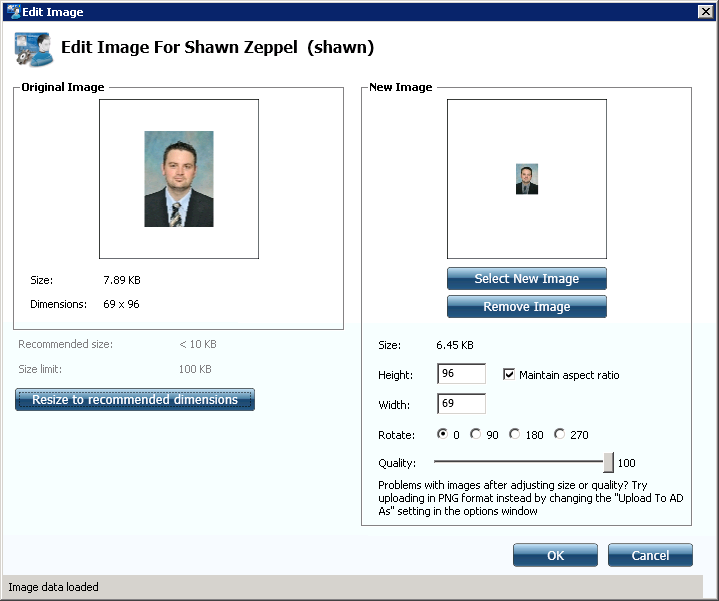This screenshot has height=601, width=719.
Task: Click the user profile header icon
Action: 33,49
